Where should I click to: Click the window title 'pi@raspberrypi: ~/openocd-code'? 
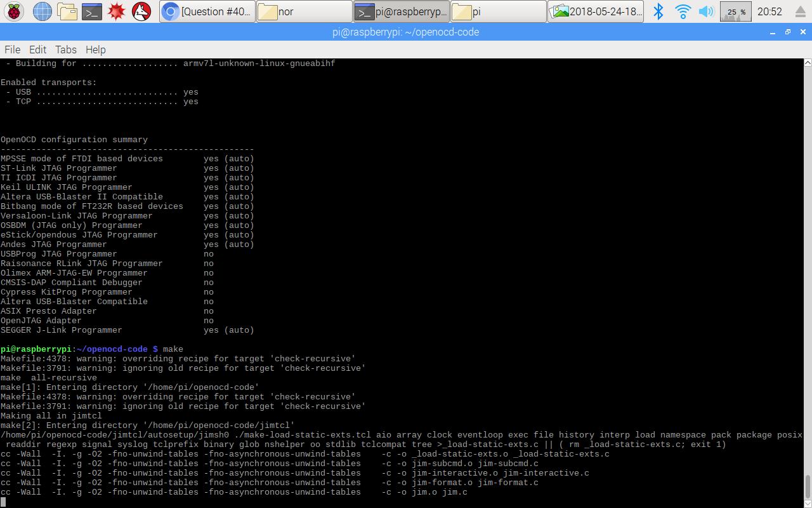click(x=405, y=32)
